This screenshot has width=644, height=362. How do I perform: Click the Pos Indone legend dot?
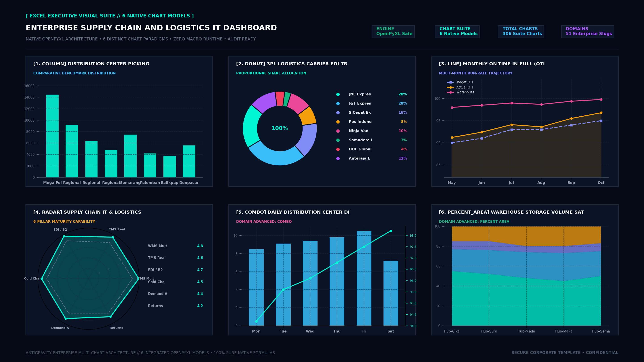click(x=338, y=122)
